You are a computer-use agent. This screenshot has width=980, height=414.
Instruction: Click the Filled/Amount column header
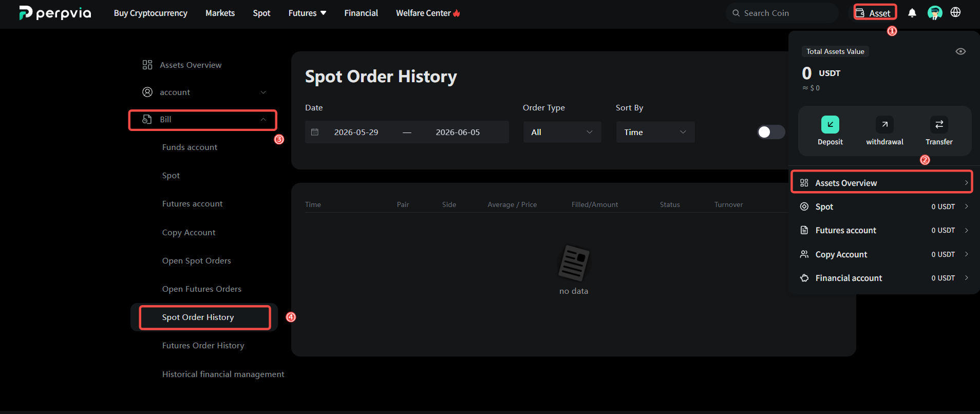[x=595, y=204]
